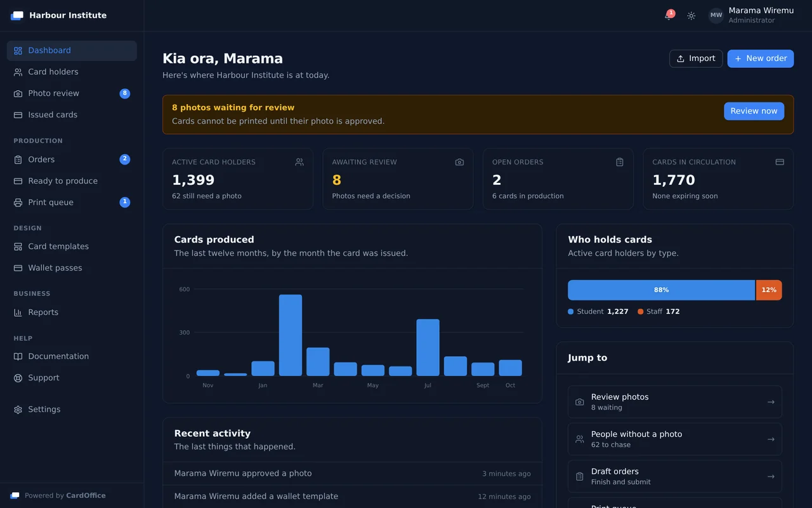Viewport: 812px width, 508px height.
Task: Click the blue Student legend dot
Action: (x=571, y=312)
